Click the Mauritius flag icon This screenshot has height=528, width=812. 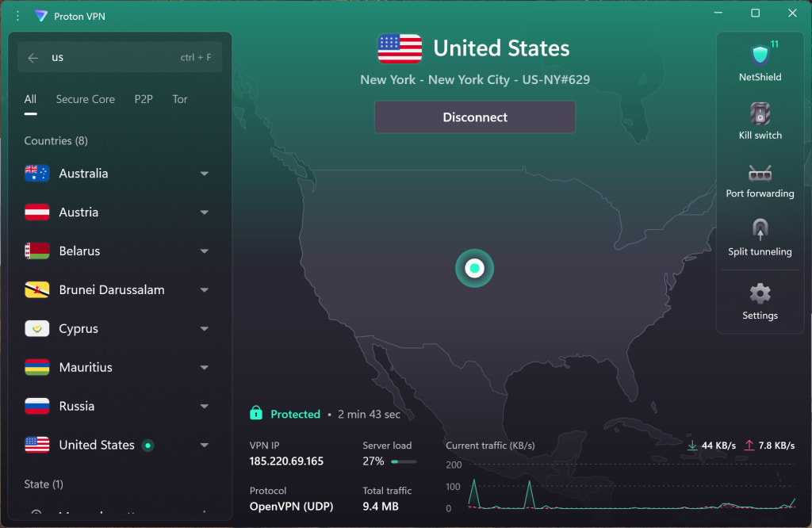[36, 368]
